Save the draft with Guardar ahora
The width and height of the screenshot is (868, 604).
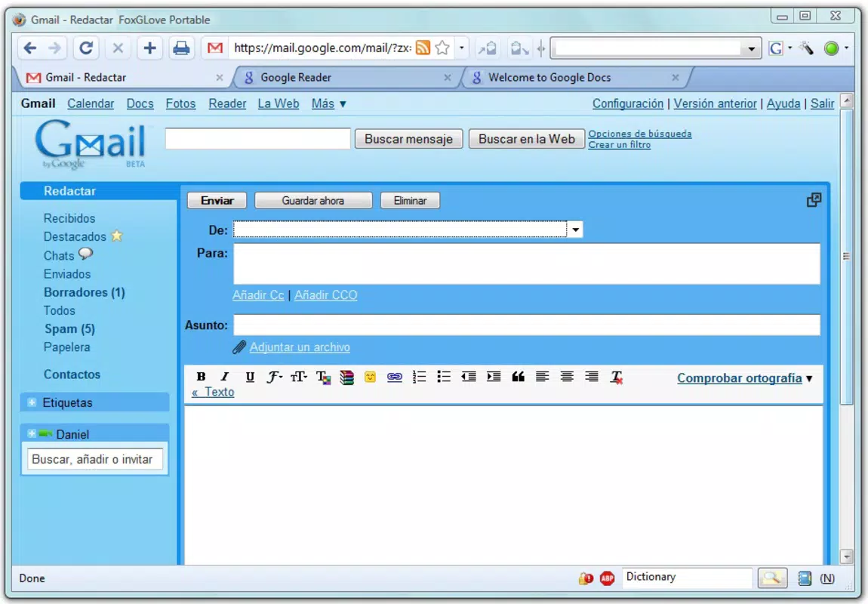tap(312, 200)
